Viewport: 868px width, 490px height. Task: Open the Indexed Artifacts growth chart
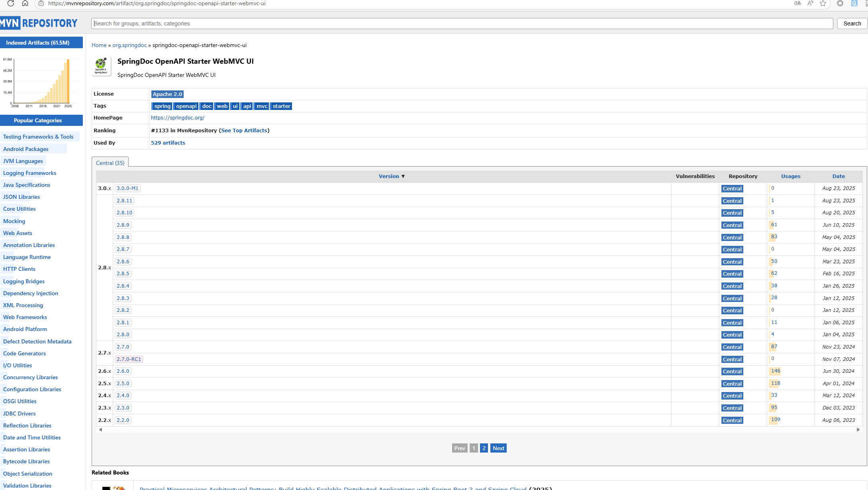click(41, 82)
